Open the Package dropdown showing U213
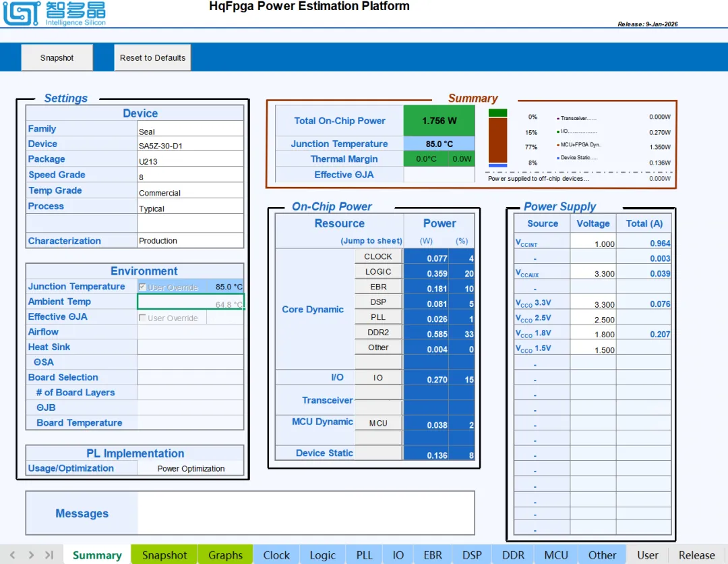This screenshot has height=564, width=728. (190, 160)
